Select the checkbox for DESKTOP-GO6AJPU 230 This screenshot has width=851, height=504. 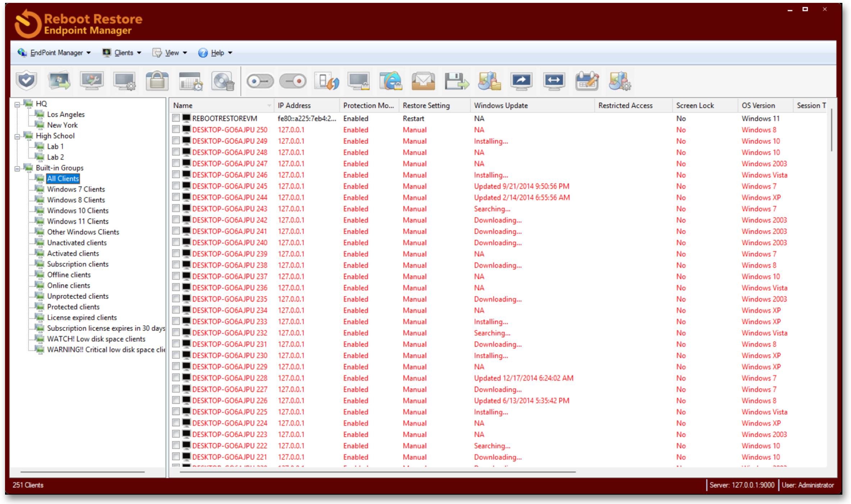pyautogui.click(x=176, y=355)
